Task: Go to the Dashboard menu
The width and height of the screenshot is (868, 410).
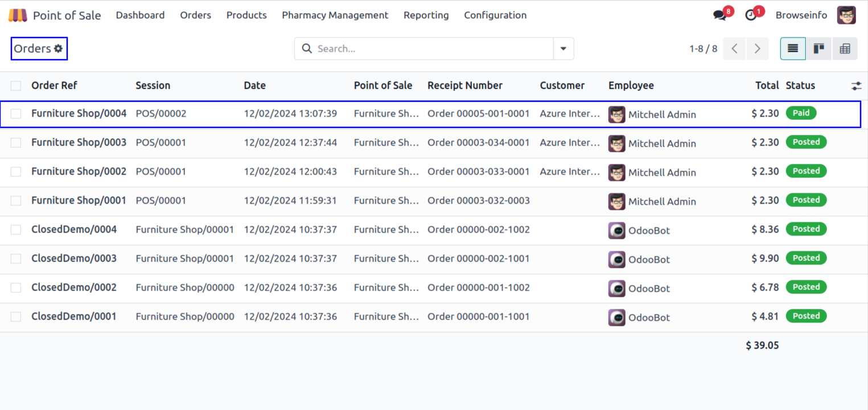Action: [x=140, y=15]
